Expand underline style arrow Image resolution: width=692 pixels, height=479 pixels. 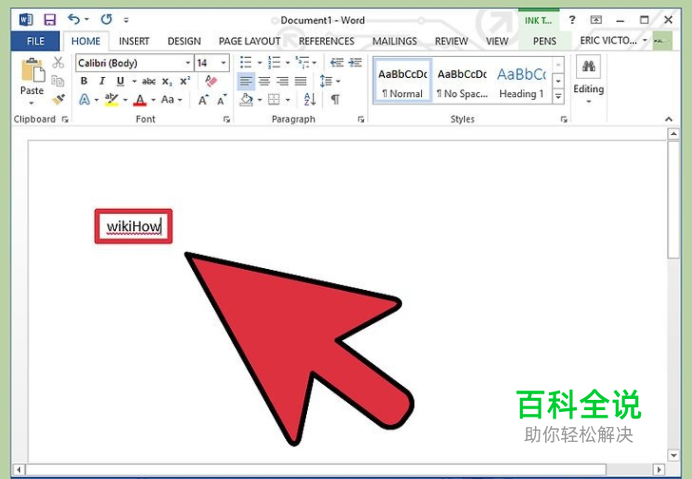[x=134, y=81]
